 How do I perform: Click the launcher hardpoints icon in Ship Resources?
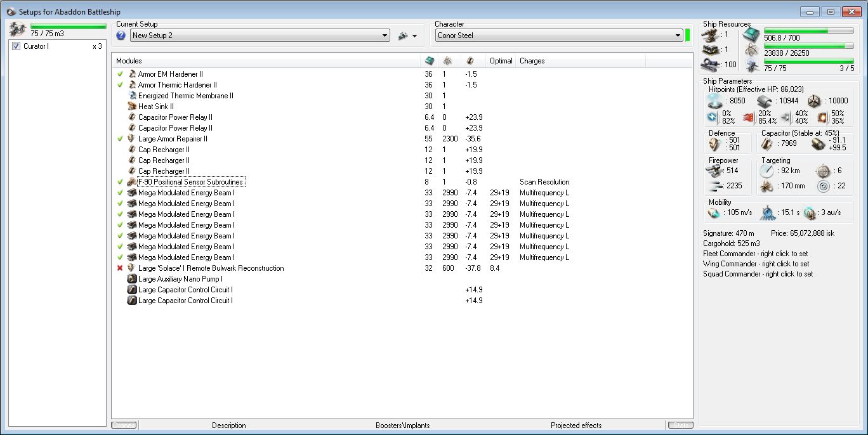(711, 49)
